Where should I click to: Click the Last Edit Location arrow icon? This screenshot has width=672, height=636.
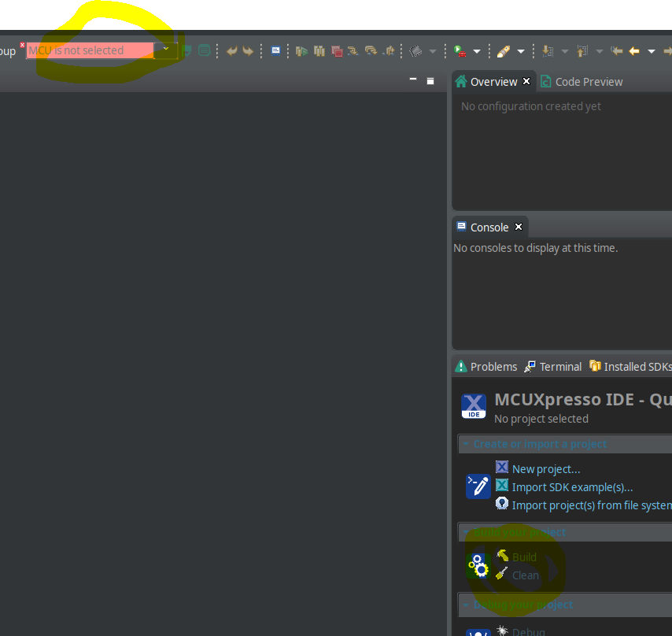tap(617, 51)
